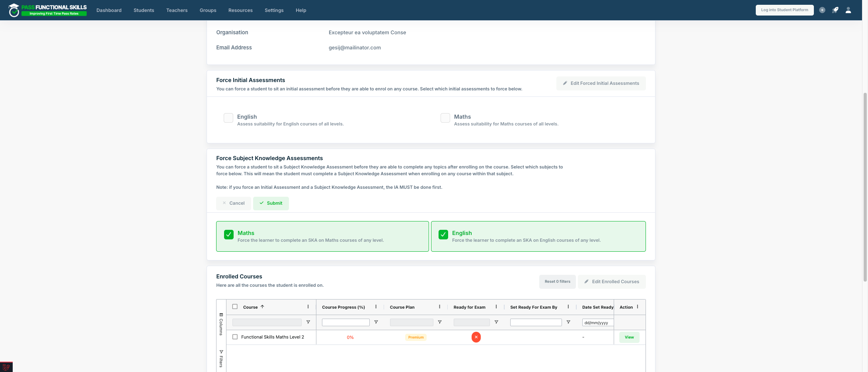Select Functional Skills Maths Level 2 row checkbox

235,337
